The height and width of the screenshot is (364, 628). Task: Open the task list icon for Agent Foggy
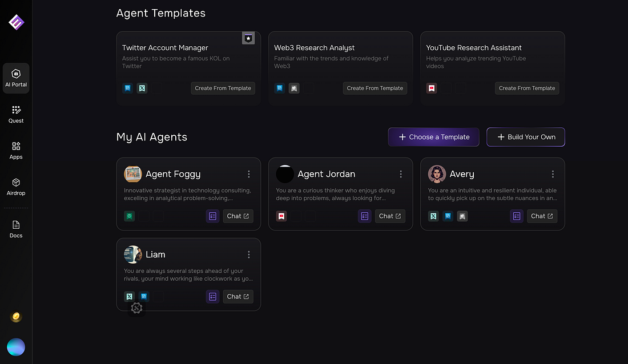[x=212, y=216]
